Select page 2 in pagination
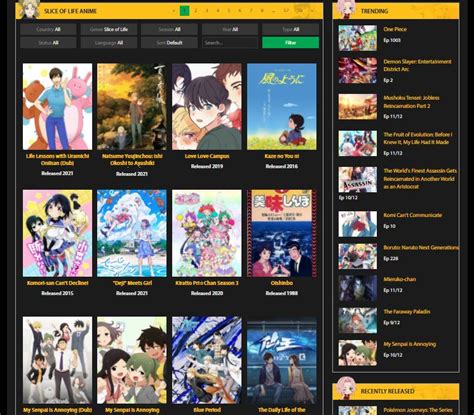The image size is (474, 415). click(196, 11)
